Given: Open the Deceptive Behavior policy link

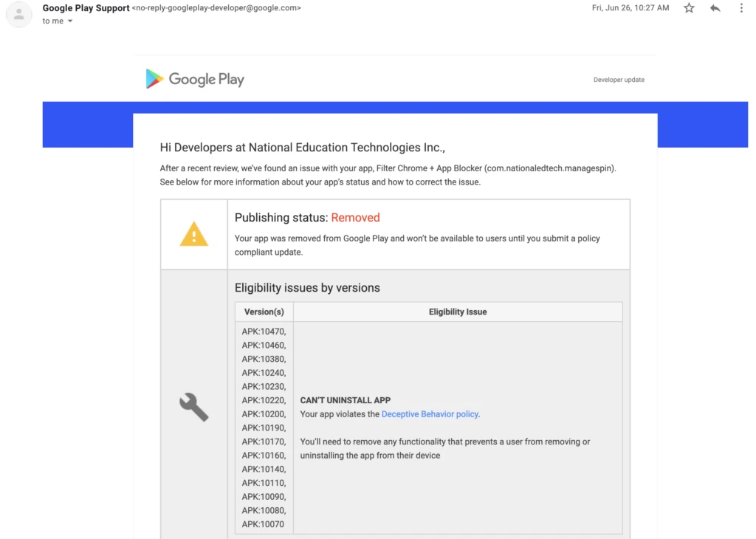Looking at the screenshot, I should click(430, 413).
